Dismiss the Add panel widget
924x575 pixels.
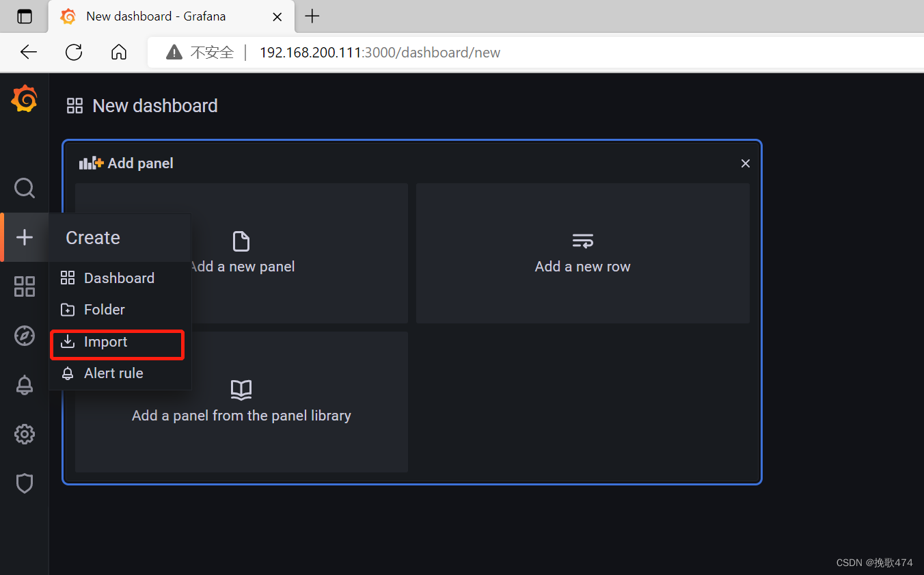pyautogui.click(x=745, y=163)
